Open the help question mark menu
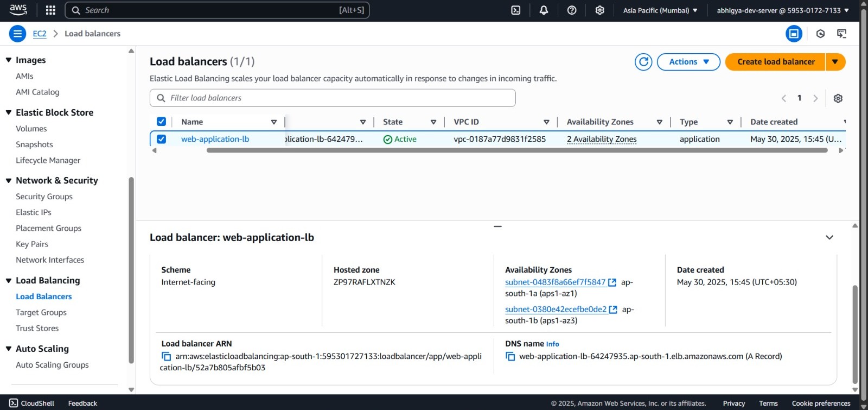The height and width of the screenshot is (410, 868). click(x=572, y=10)
